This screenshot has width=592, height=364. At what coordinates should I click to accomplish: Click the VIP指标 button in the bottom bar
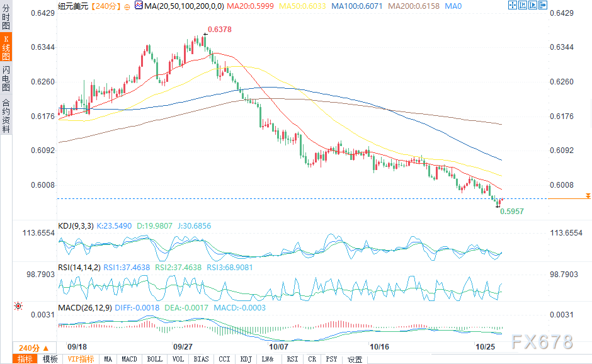(x=81, y=359)
